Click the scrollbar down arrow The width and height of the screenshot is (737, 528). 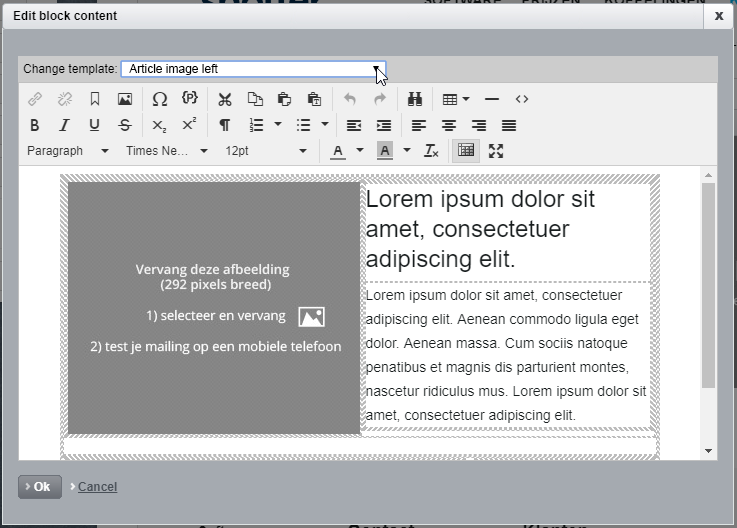pyautogui.click(x=708, y=451)
